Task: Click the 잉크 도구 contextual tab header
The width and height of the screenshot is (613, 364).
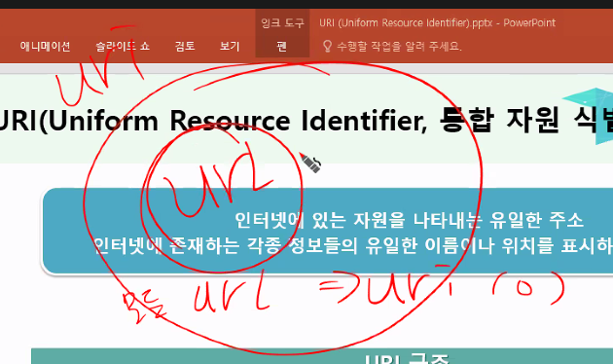Action: 282,22
